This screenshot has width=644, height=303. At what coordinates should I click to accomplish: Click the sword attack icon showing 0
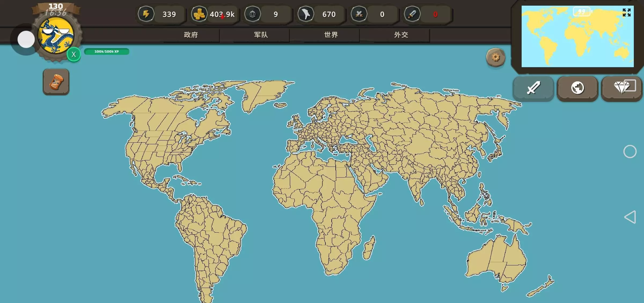tap(412, 14)
